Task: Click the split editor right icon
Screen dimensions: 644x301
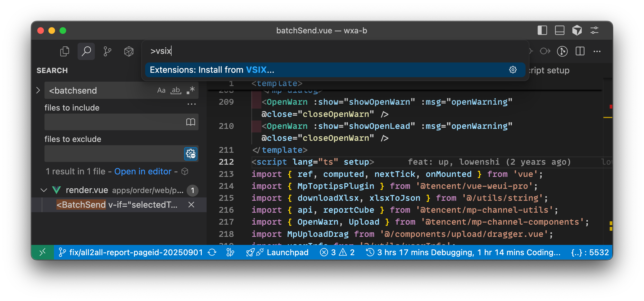Action: [x=580, y=51]
